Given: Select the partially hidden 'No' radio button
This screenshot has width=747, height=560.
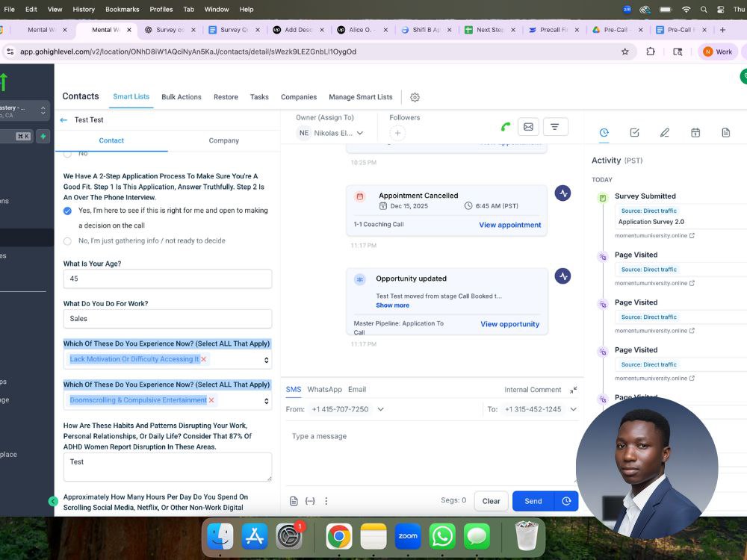Looking at the screenshot, I should (x=68, y=154).
